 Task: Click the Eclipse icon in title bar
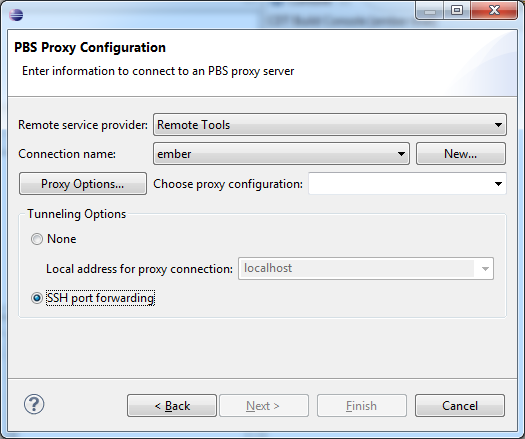coord(16,14)
